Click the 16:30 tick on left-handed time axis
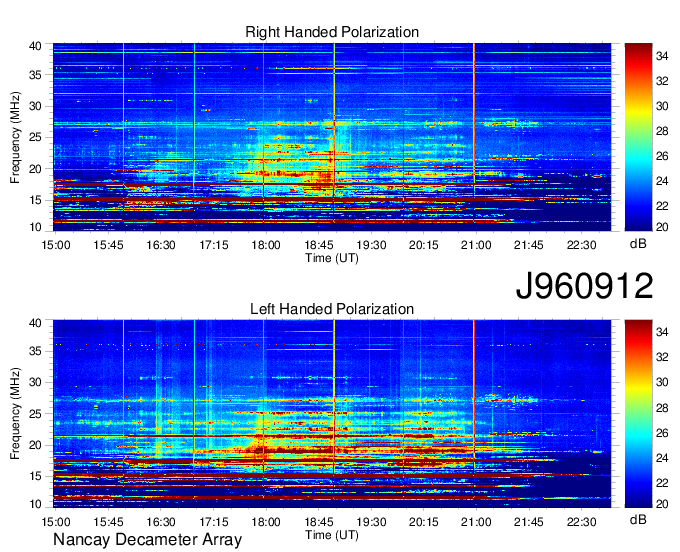Viewport: 680px width, 552px height. tap(161, 522)
